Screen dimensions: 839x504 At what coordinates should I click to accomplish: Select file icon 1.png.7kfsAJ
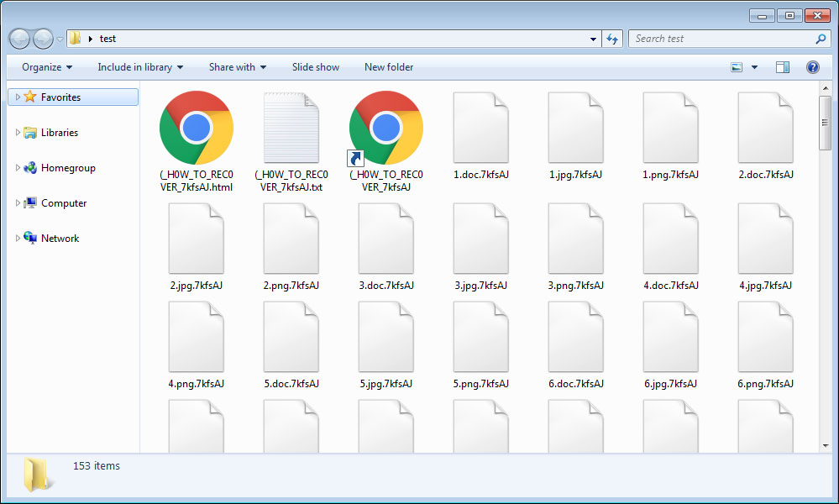[x=670, y=128]
